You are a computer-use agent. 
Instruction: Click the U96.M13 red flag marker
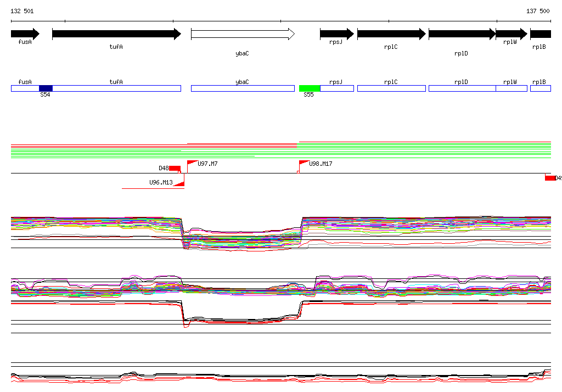coord(179,184)
